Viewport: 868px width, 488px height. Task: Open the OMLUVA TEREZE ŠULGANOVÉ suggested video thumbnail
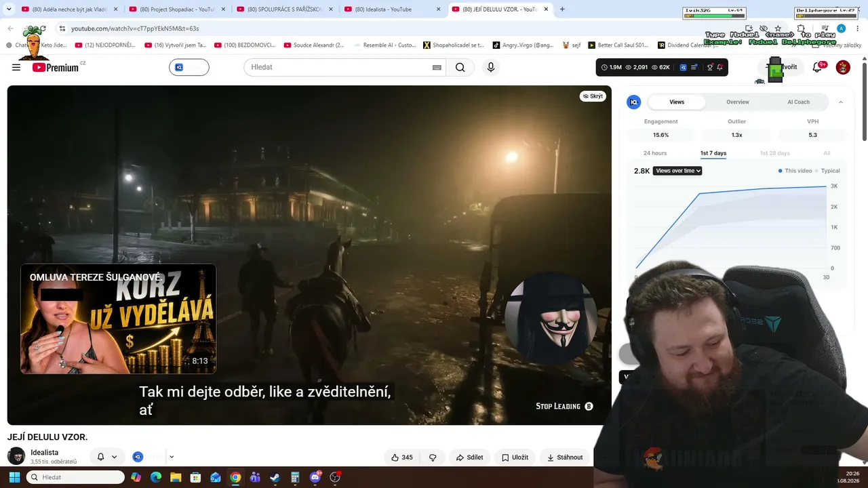(x=119, y=319)
